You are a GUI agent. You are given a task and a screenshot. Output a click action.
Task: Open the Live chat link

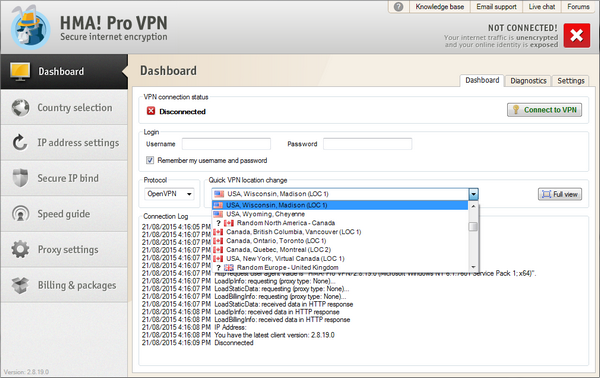click(x=542, y=7)
